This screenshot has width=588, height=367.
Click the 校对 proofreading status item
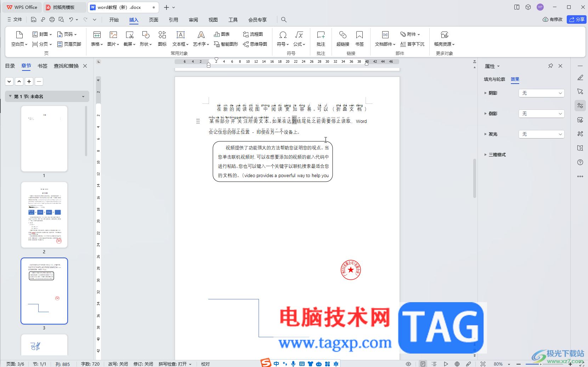coord(205,364)
